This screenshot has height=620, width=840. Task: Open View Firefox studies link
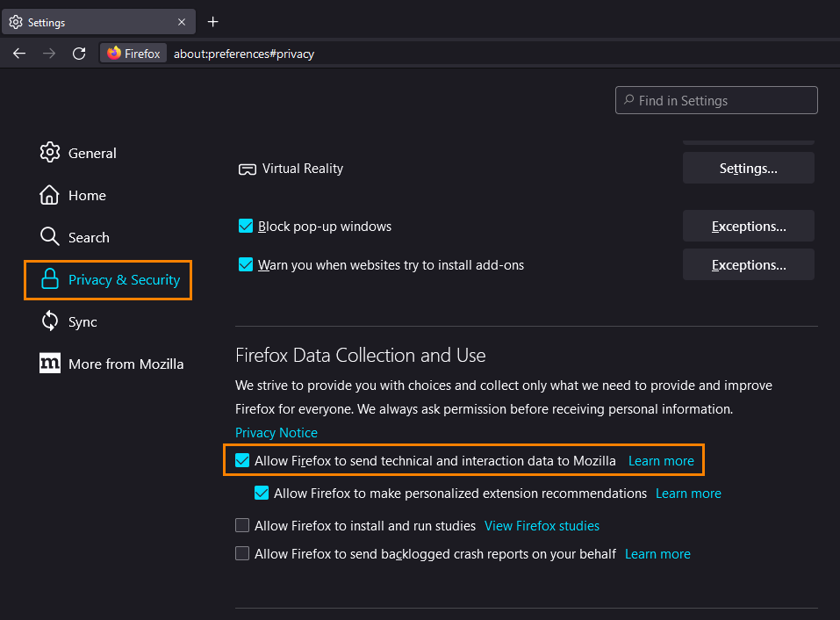click(542, 526)
